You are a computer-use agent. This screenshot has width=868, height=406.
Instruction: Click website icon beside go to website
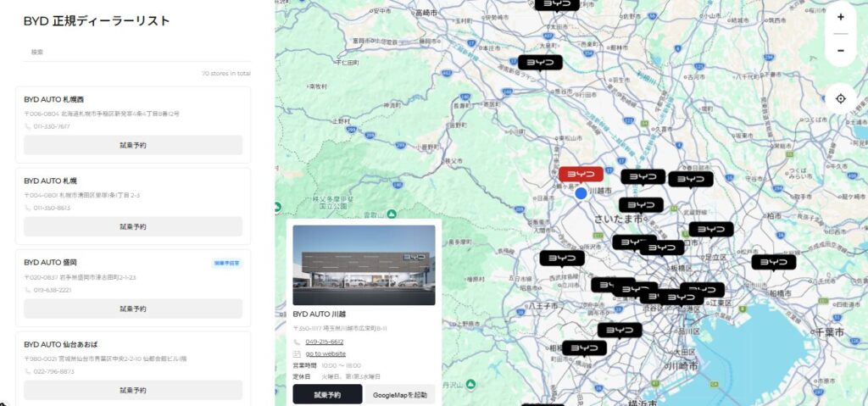(x=297, y=353)
